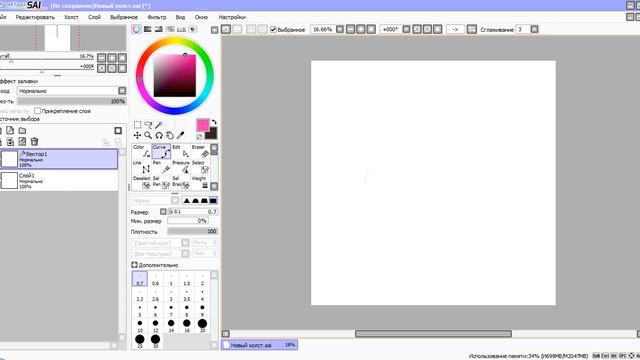Viewport: 640px width, 360px height.
Task: Adjust the layer opacity 100% slider
Action: 71,101
